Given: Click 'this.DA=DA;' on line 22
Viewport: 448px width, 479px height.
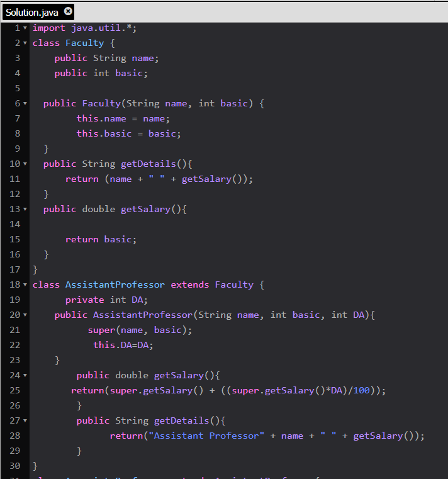Looking at the screenshot, I should pyautogui.click(x=123, y=345).
